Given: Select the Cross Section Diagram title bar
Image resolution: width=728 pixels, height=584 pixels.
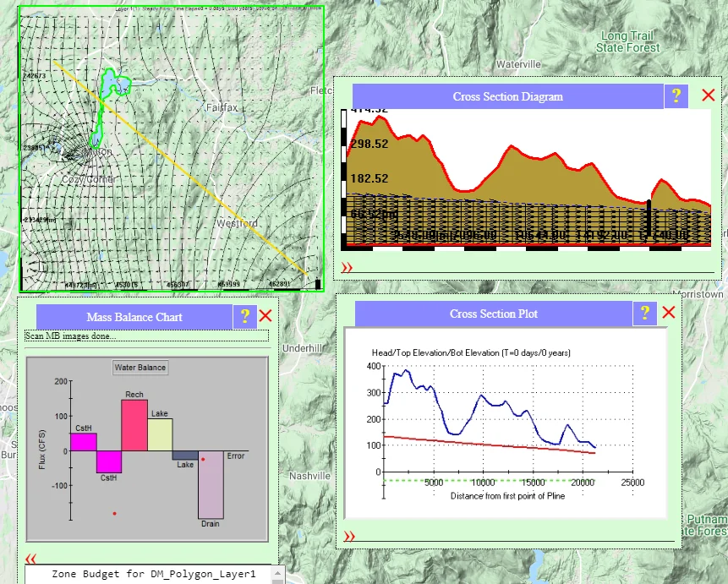Looking at the screenshot, I should click(508, 96).
